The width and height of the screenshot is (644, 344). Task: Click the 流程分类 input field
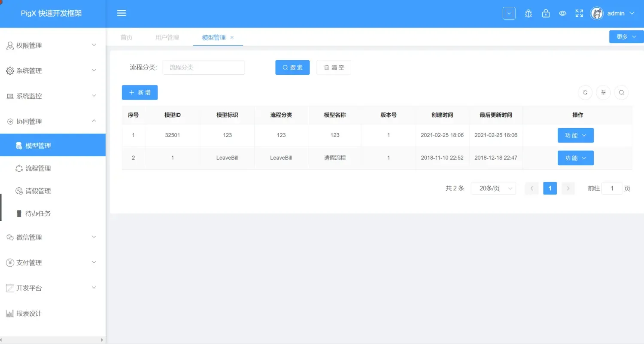click(x=204, y=67)
